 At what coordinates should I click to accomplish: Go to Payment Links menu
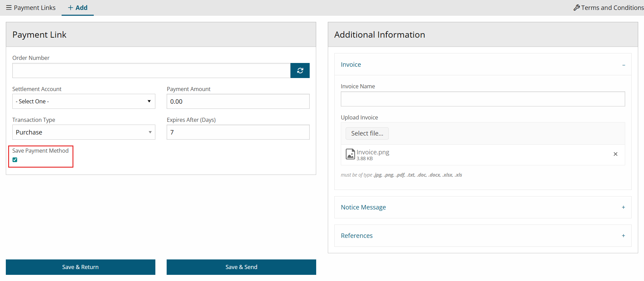35,8
